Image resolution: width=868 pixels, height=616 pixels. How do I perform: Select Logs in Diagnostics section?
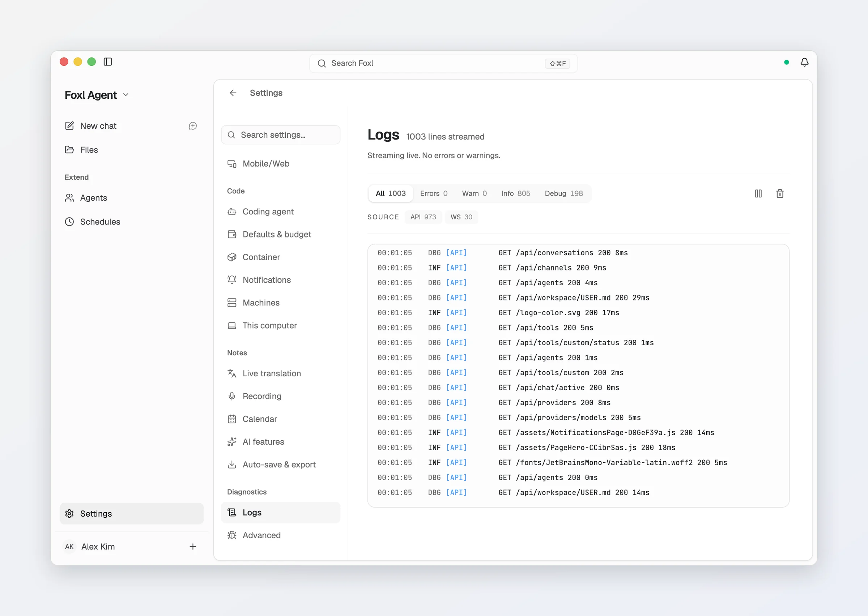[280, 513]
